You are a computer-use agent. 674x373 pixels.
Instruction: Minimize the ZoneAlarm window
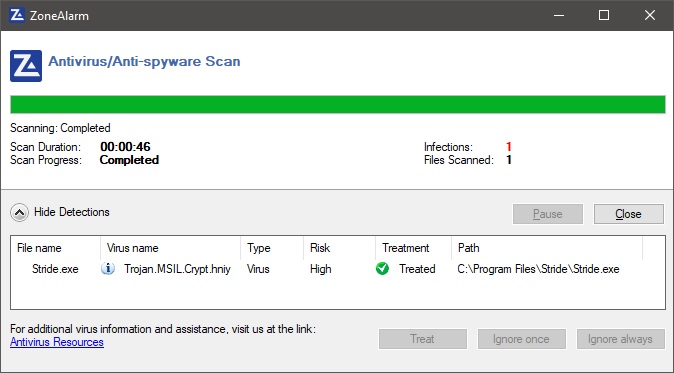coord(559,15)
